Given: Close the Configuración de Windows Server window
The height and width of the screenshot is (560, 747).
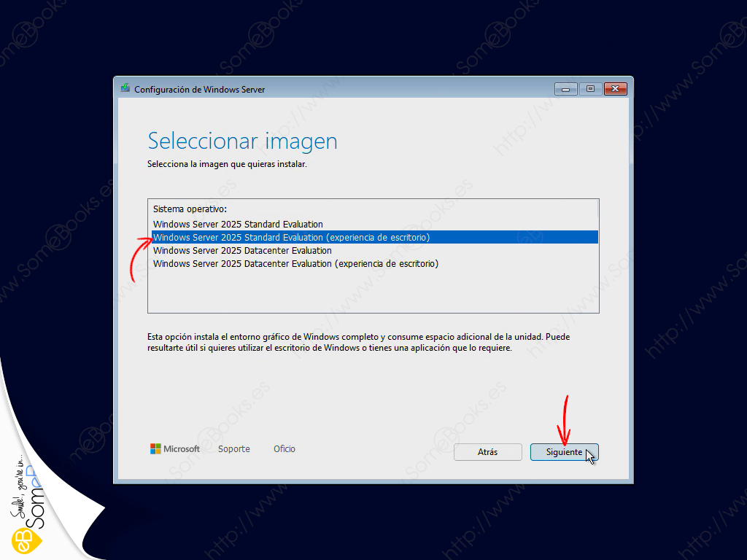Looking at the screenshot, I should (616, 89).
